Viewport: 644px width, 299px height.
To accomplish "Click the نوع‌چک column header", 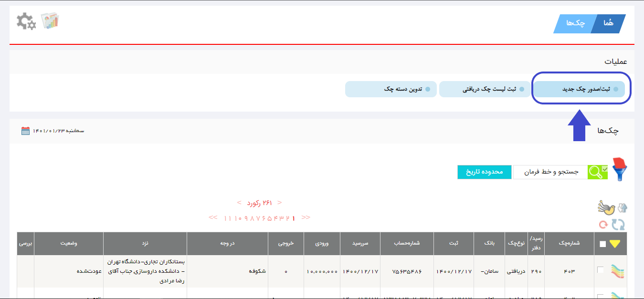I will [516, 243].
